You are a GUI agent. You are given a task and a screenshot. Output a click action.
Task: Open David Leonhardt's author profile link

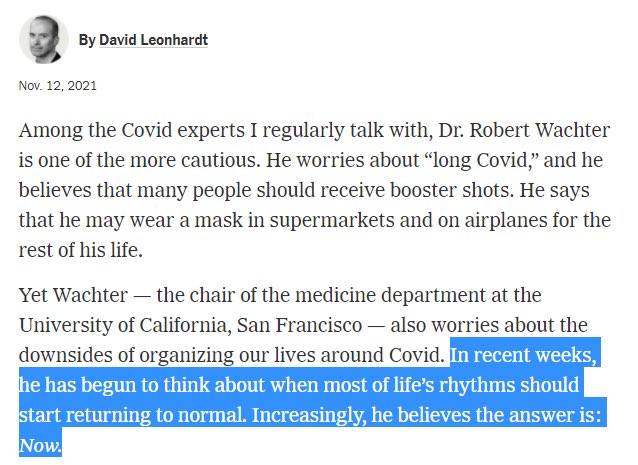click(153, 40)
